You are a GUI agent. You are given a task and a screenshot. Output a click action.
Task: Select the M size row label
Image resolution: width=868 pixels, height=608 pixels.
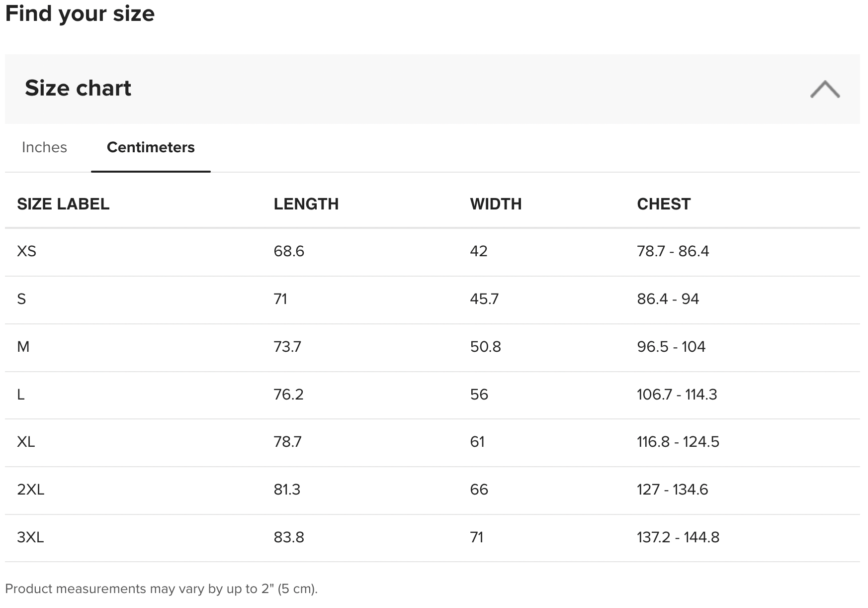click(23, 347)
